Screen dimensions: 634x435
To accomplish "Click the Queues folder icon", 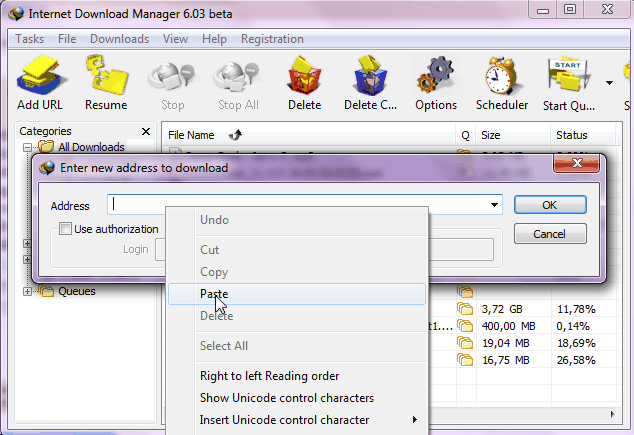I will pos(46,291).
